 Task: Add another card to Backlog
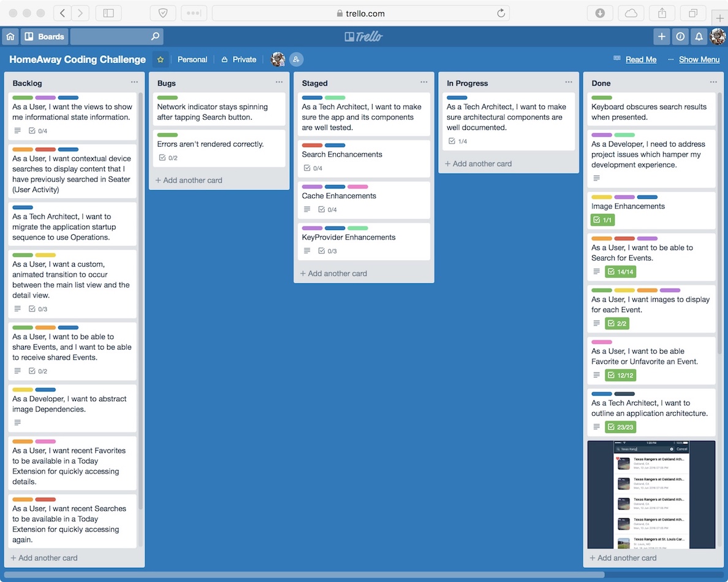tap(44, 558)
